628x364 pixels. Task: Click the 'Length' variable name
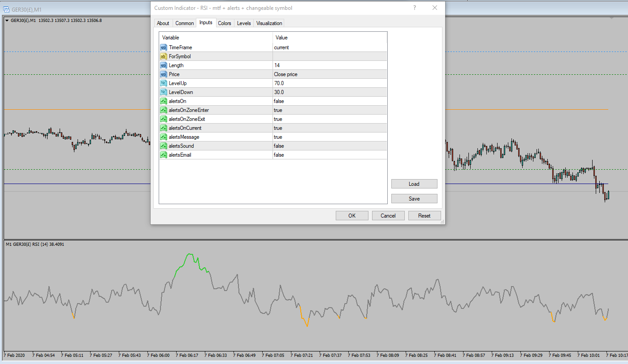coord(176,65)
